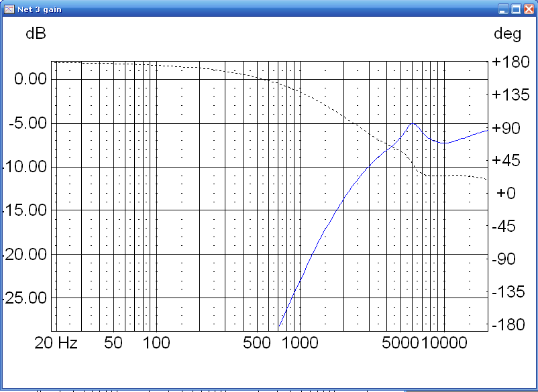Click the '5000' frequency axis label

(x=400, y=343)
